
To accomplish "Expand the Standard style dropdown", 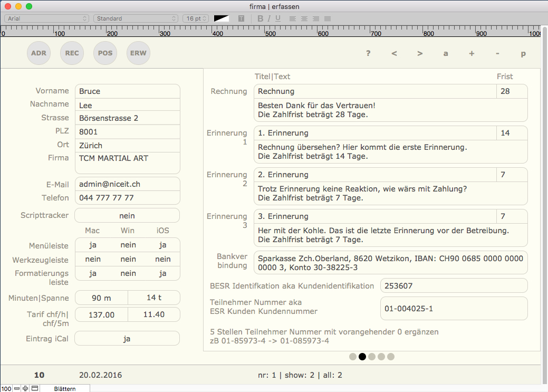I will (136, 18).
